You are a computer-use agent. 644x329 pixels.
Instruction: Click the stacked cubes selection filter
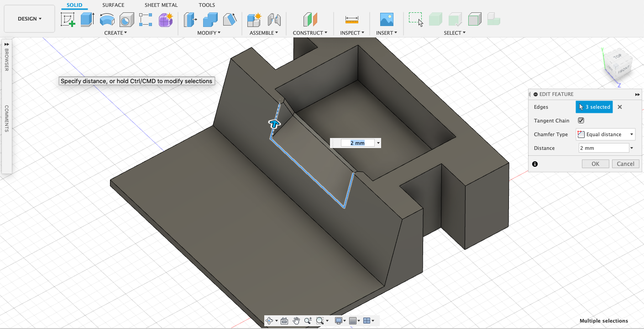pos(494,20)
